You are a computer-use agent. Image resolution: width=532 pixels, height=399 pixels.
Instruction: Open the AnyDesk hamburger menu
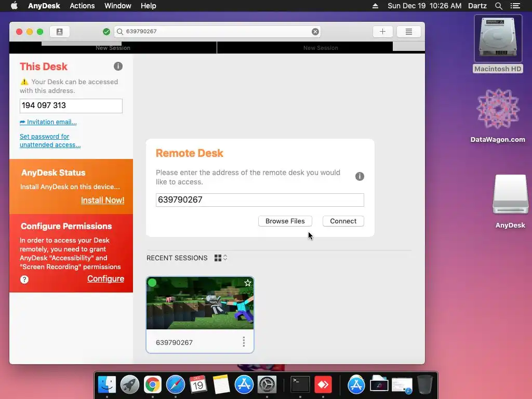click(409, 32)
